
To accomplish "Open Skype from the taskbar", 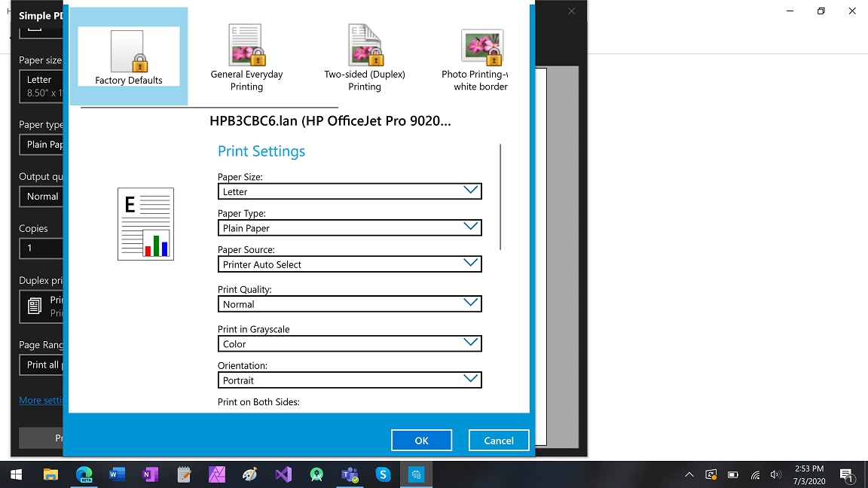I will click(x=383, y=474).
